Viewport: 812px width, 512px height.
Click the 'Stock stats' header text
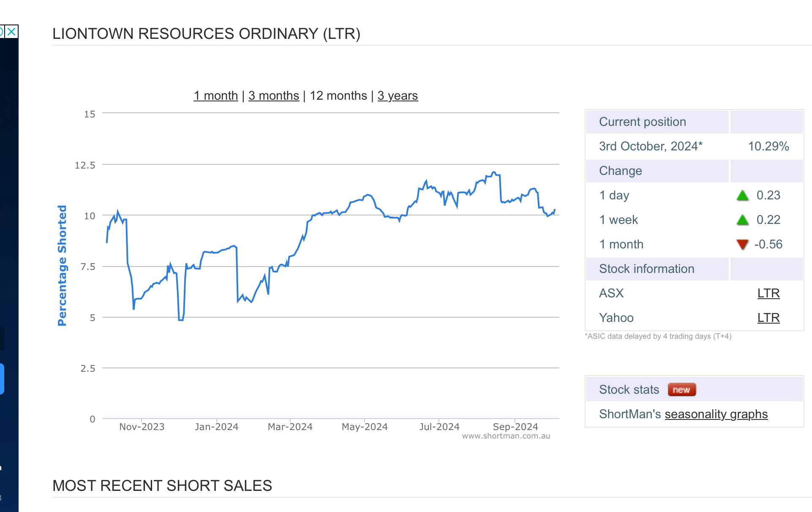629,389
